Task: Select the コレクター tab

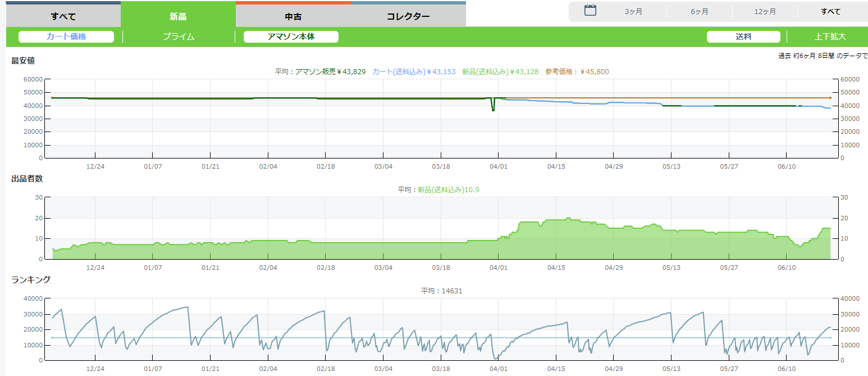Action: (408, 16)
